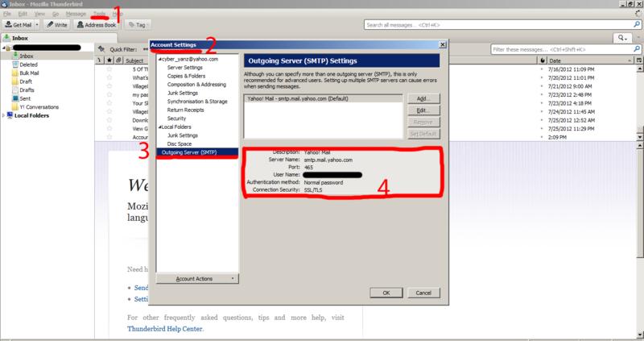Star the message dated 7/20/2012 11:01 PM
644x341 pixels.
pos(109,77)
